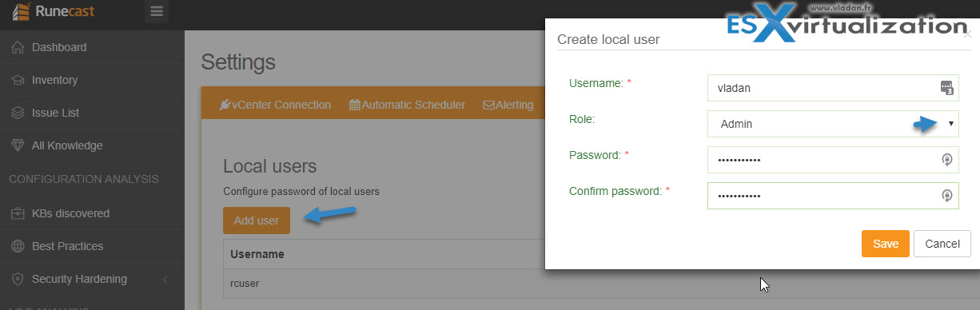Click the Settings page title

coord(238,62)
